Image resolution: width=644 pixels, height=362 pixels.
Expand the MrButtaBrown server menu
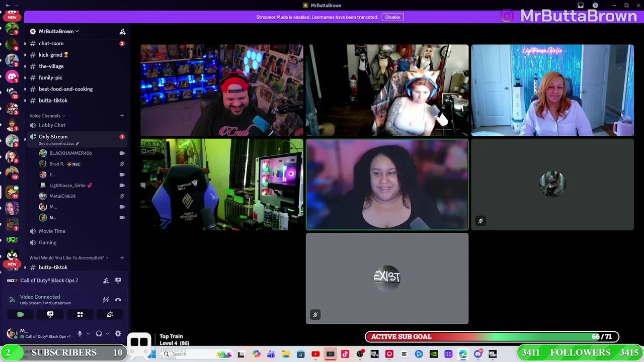tap(58, 31)
